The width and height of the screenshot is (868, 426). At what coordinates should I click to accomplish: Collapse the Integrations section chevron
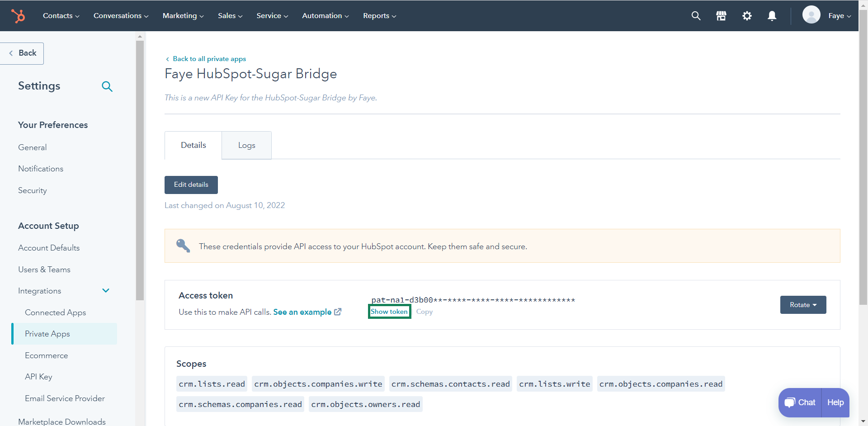click(x=106, y=291)
